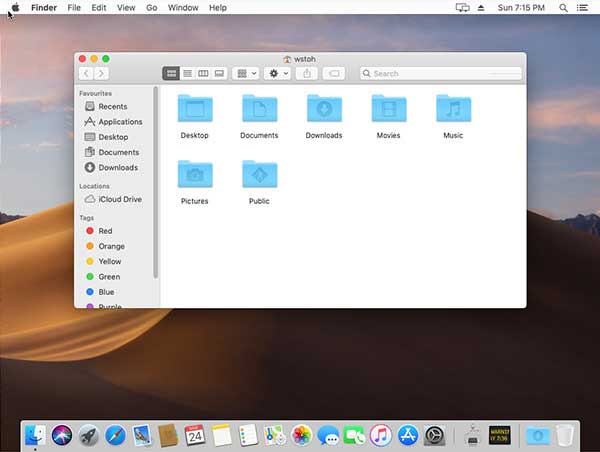Open the Edit menu

99,7
